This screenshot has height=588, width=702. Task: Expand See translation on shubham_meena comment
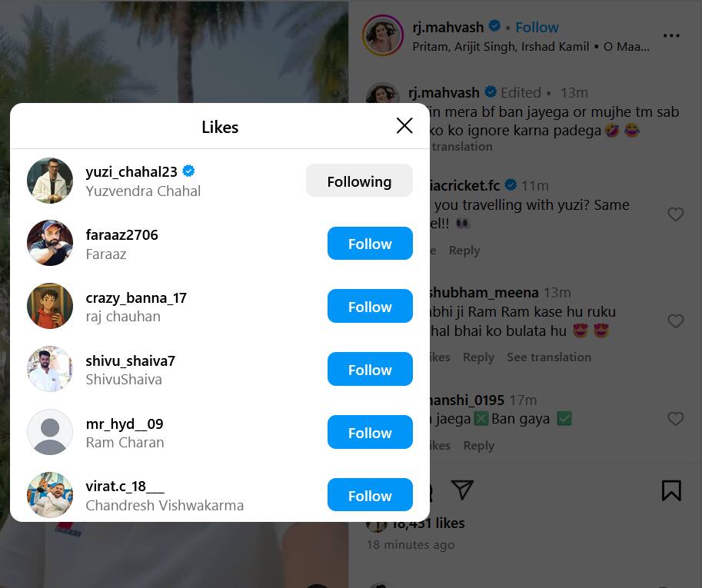549,357
